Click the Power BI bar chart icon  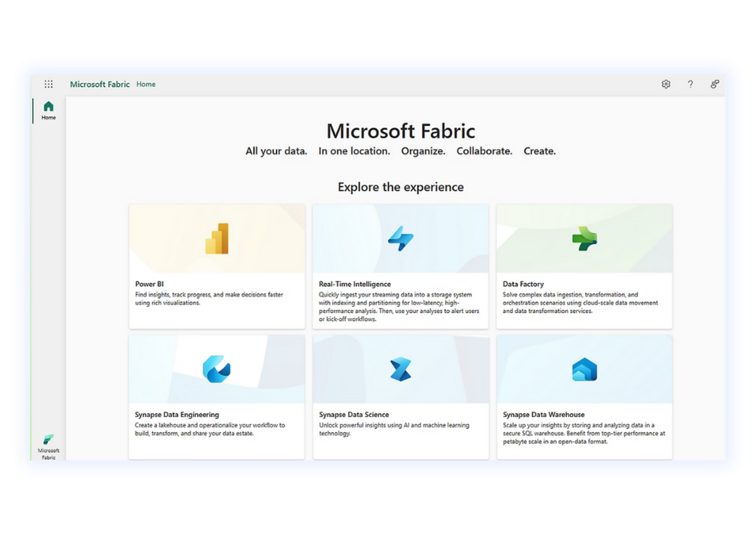coord(216,239)
